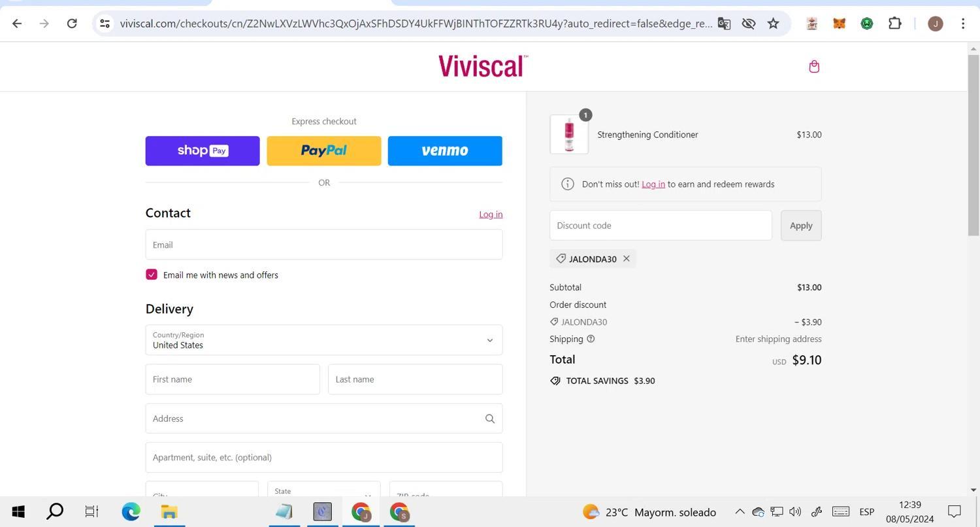The height and width of the screenshot is (527, 980).
Task: Focus the First name field
Action: (x=233, y=379)
